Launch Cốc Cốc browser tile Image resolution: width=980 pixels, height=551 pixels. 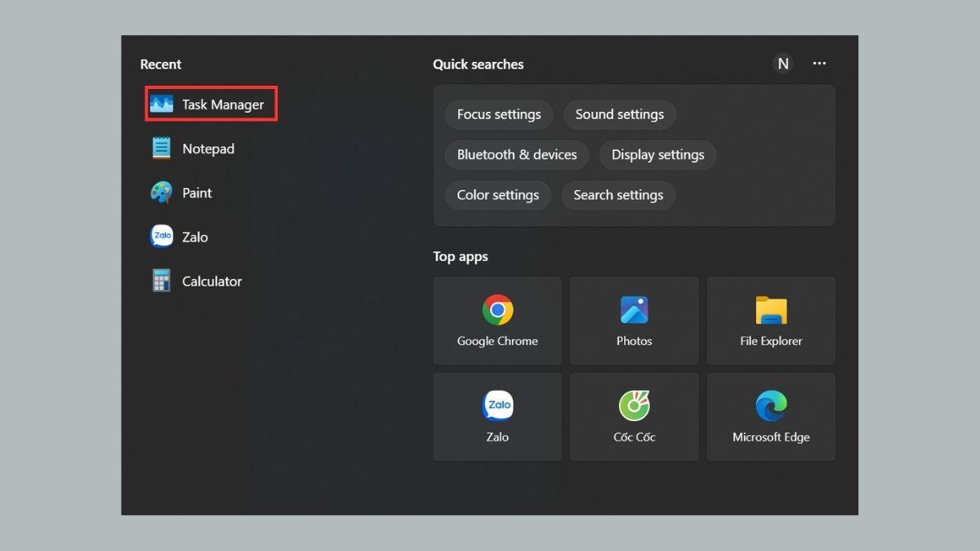634,416
